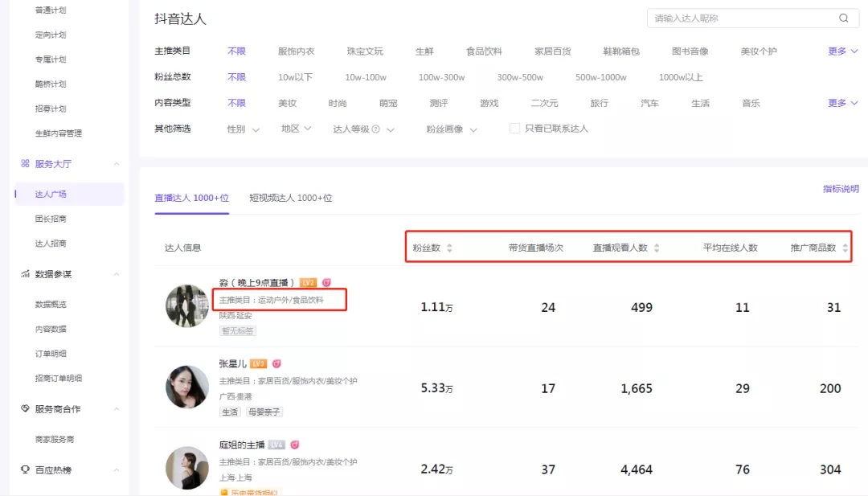
Task: Switch to the 短视频达人 1000+位 tab
Action: coord(291,198)
